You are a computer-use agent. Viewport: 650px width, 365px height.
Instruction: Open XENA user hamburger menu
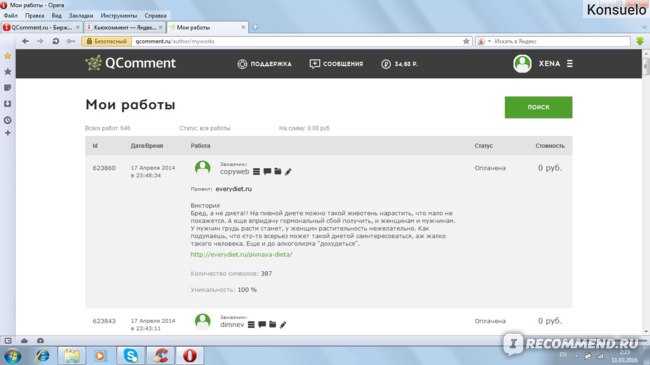coord(570,63)
